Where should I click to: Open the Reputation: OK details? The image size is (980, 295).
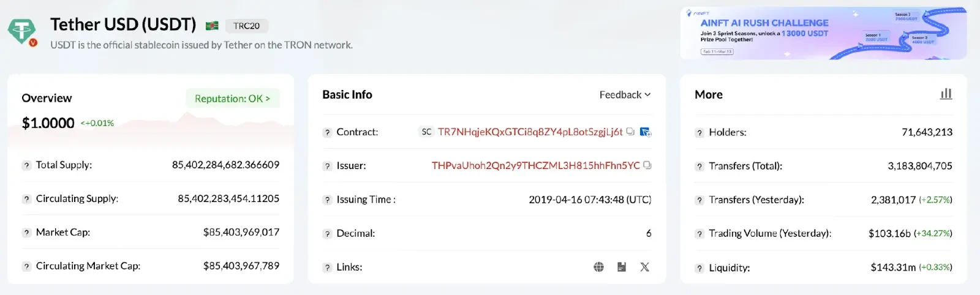coord(232,99)
